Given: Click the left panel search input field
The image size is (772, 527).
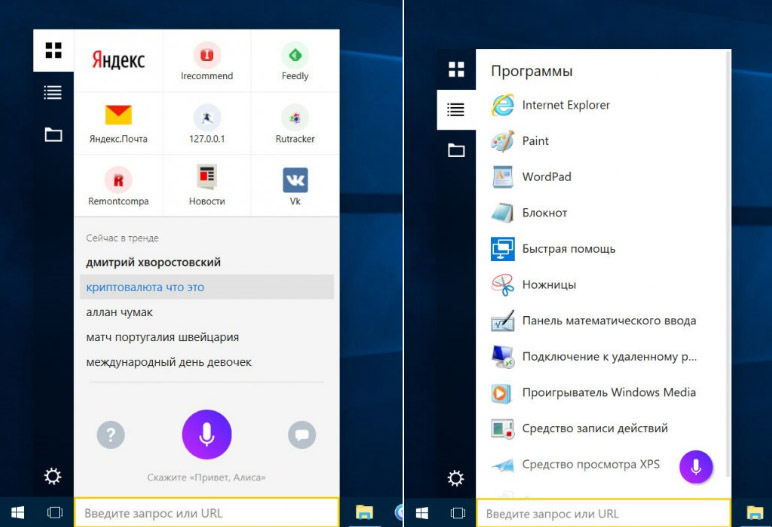Looking at the screenshot, I should [x=207, y=513].
